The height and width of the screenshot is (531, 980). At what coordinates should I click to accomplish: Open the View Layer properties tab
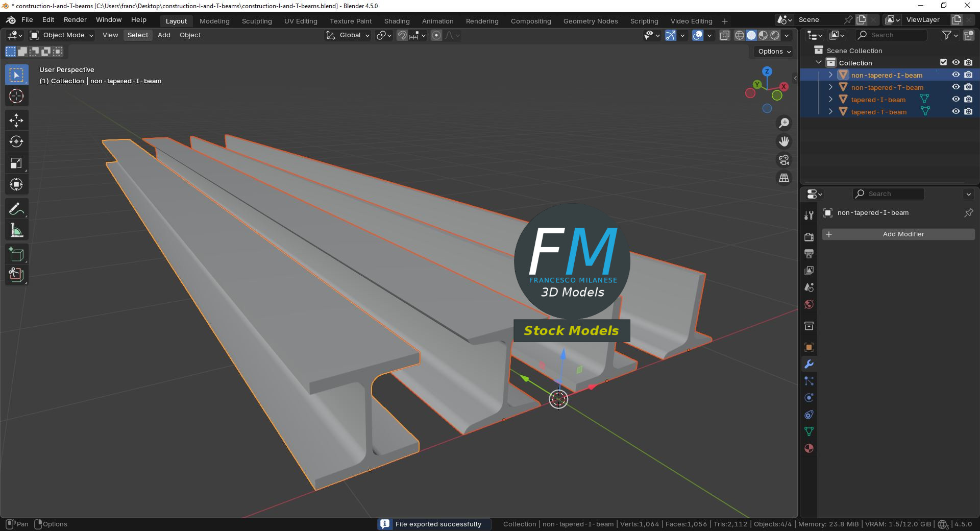coord(809,271)
